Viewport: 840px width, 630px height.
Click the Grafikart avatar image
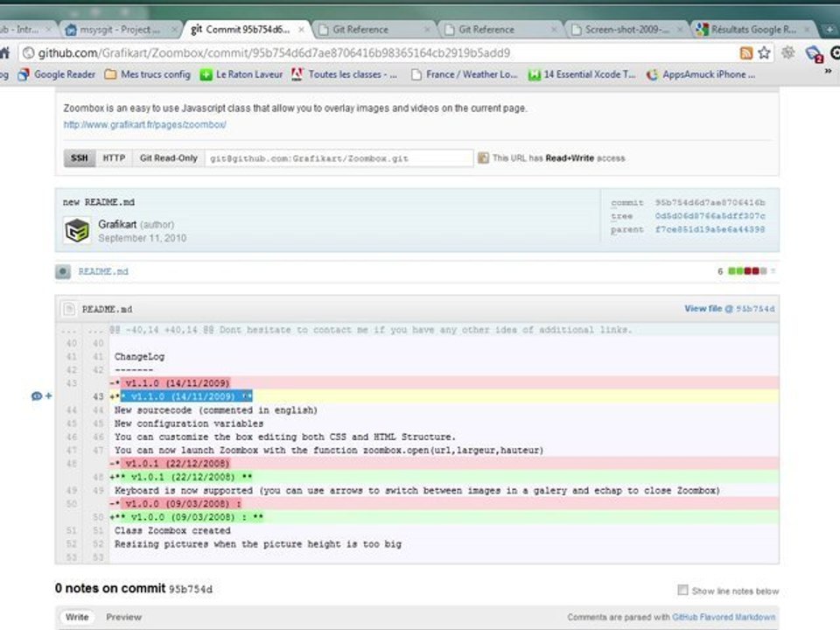point(77,230)
